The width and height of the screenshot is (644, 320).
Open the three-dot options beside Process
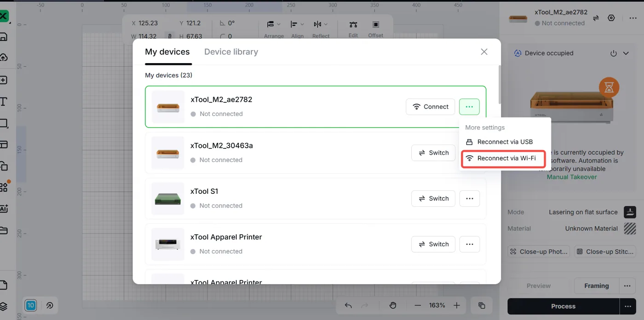tap(627, 306)
